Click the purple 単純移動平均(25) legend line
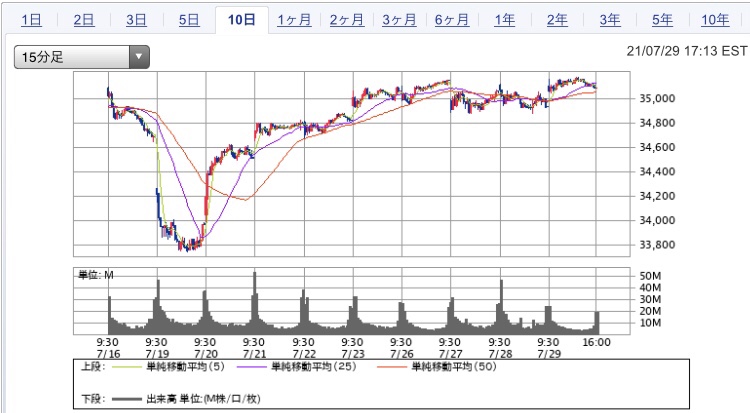This screenshot has width=750, height=413. click(x=250, y=368)
